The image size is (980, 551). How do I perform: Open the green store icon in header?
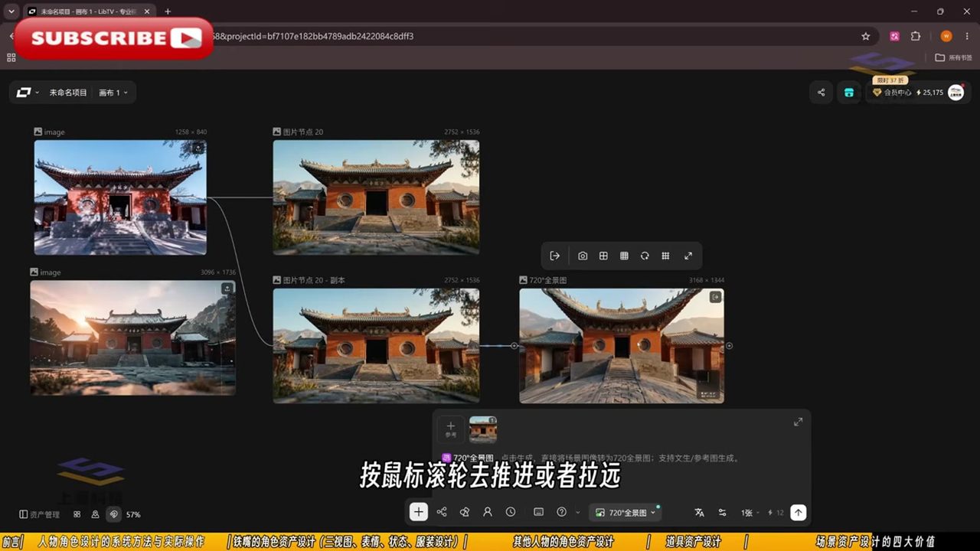tap(849, 93)
